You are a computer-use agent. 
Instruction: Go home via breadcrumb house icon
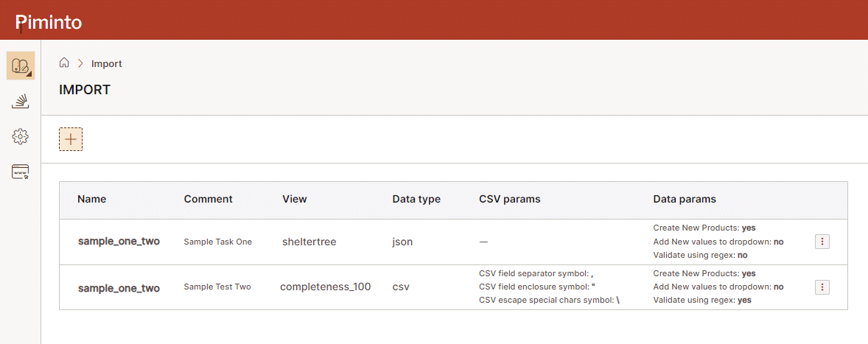pyautogui.click(x=65, y=63)
